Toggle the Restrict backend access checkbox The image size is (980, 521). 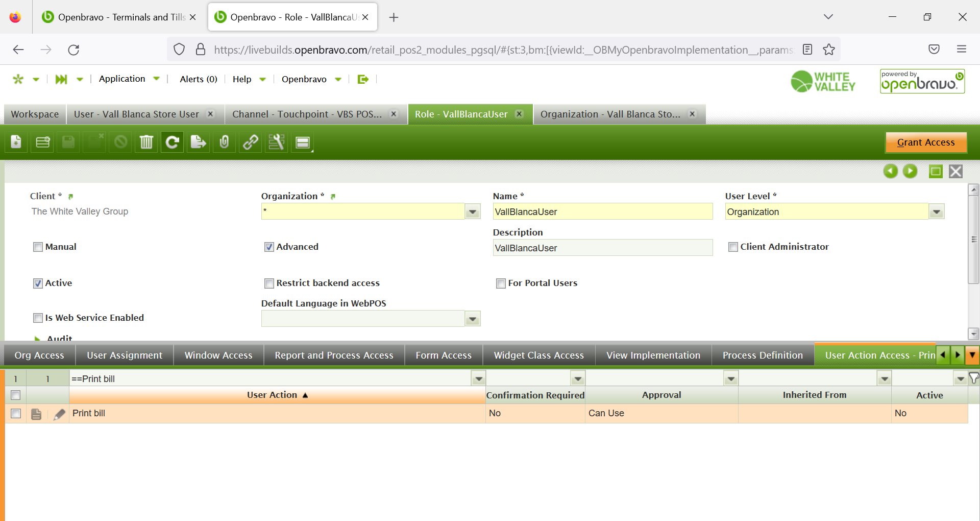(269, 283)
